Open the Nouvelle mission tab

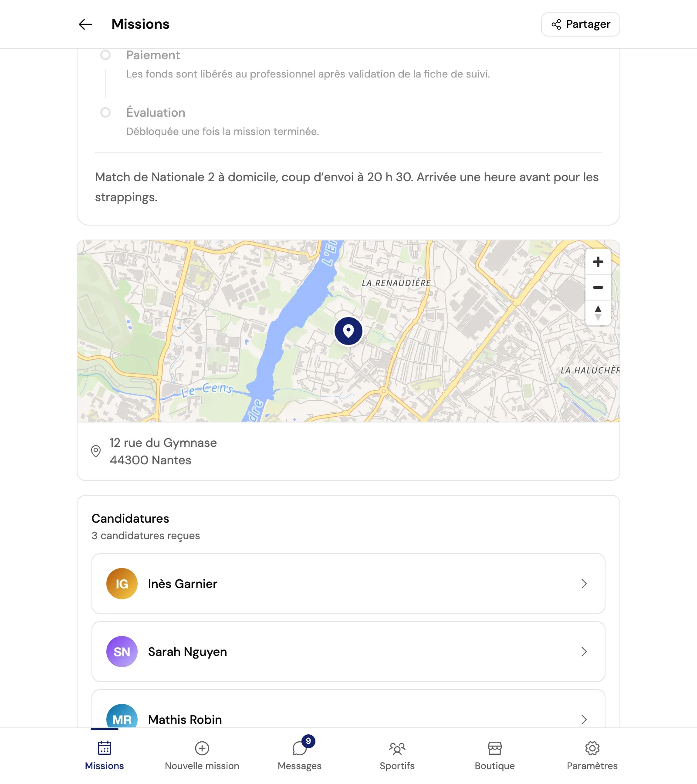coord(202,756)
